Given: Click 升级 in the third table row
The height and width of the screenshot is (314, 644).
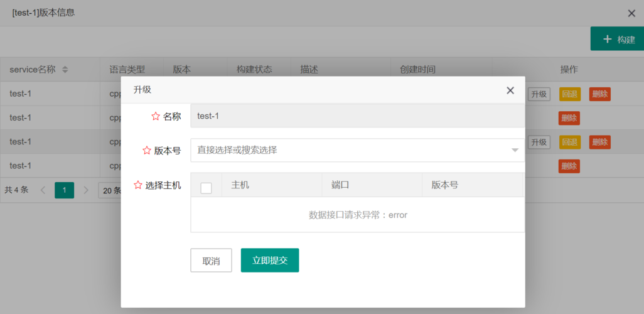Looking at the screenshot, I should coord(539,142).
